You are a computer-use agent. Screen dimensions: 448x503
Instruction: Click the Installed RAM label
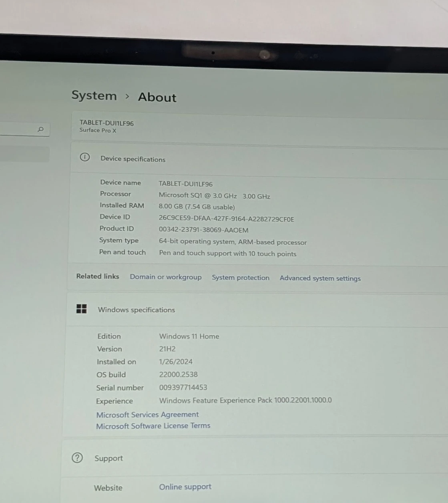[122, 205]
